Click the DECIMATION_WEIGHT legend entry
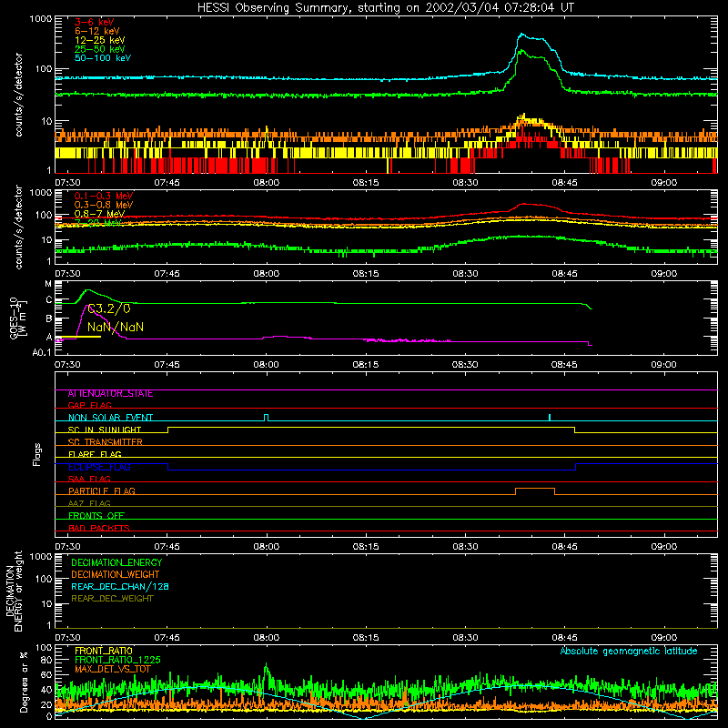The width and height of the screenshot is (728, 728). point(116,574)
